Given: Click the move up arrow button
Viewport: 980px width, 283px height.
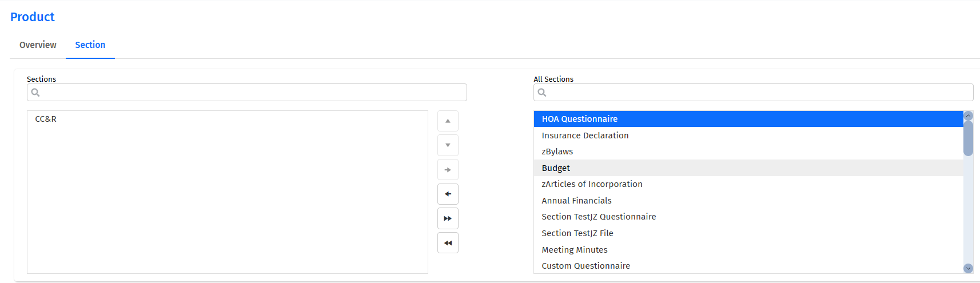Looking at the screenshot, I should (448, 121).
